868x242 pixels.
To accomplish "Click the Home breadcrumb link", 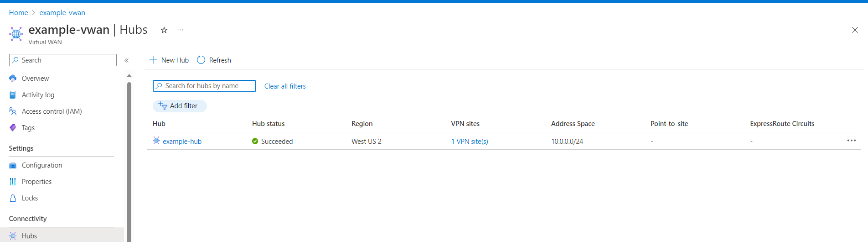I will 18,13.
